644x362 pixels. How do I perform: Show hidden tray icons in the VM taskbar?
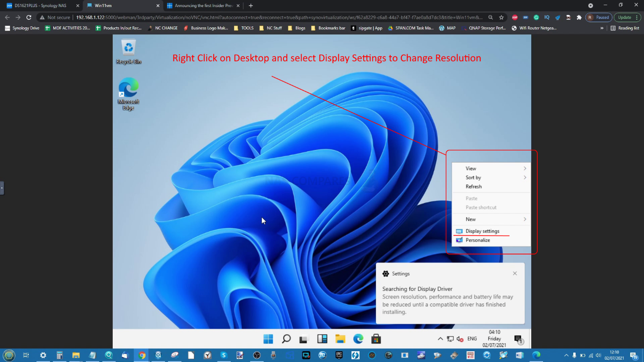coord(440,339)
